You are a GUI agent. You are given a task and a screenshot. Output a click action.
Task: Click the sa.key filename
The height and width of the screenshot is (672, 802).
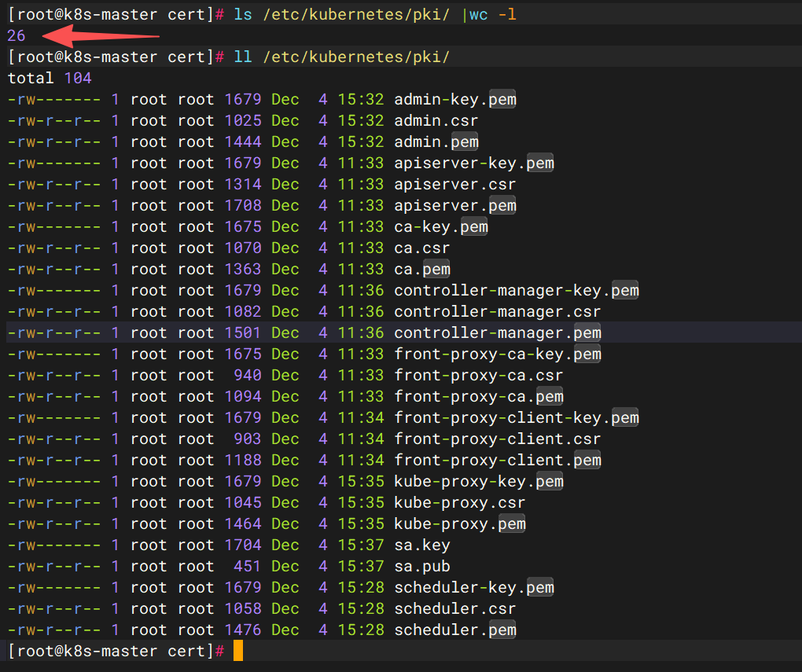tap(421, 545)
